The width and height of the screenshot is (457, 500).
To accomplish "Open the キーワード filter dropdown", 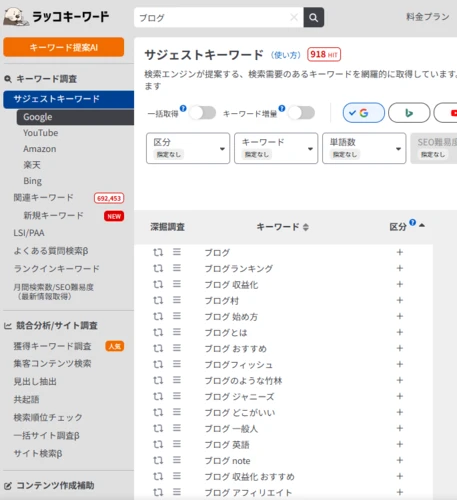I will click(276, 148).
